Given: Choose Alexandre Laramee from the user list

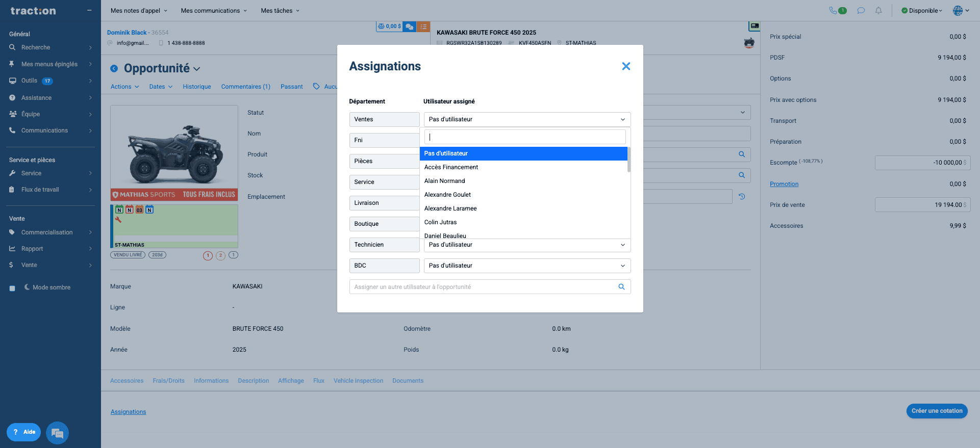Looking at the screenshot, I should tap(523, 208).
